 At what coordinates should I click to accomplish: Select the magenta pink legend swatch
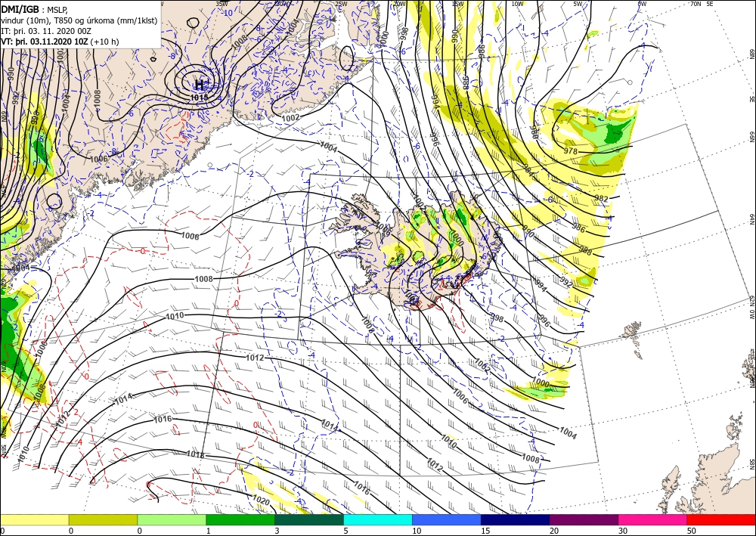[653, 519]
